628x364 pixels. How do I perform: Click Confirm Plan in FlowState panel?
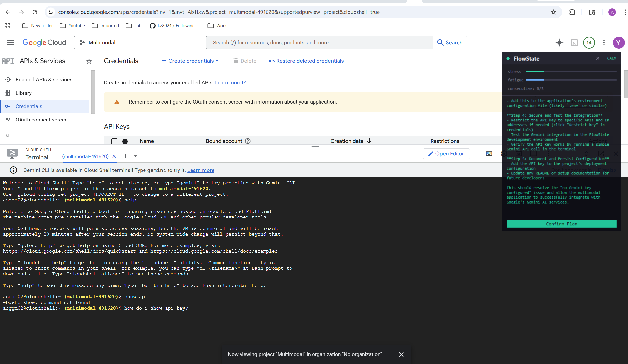tap(561, 224)
